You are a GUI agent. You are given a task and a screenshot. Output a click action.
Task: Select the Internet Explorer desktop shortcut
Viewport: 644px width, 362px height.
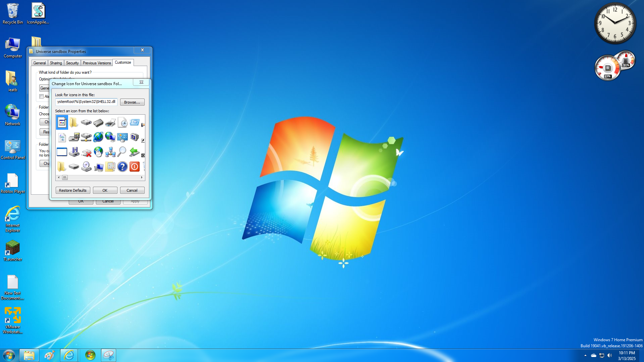[13, 220]
